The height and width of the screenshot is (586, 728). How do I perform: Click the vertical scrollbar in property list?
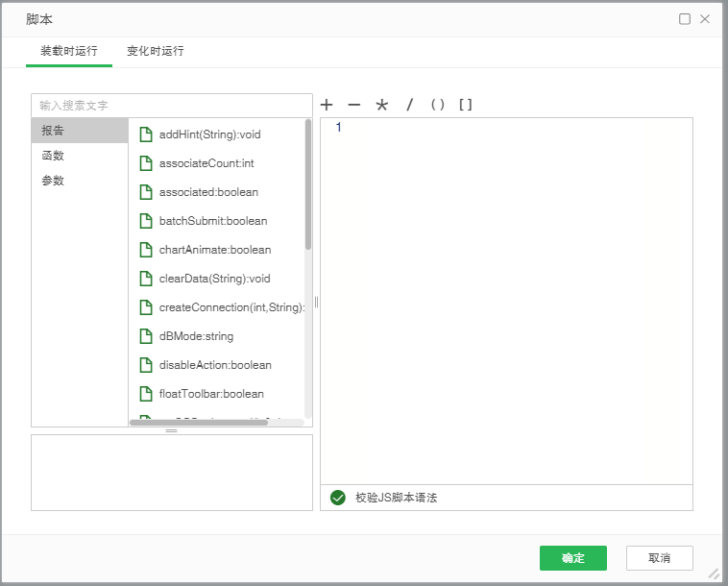click(x=308, y=183)
